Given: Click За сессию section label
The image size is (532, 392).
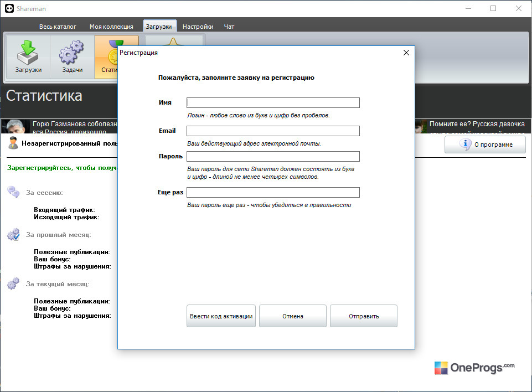Looking at the screenshot, I should click(44, 193).
